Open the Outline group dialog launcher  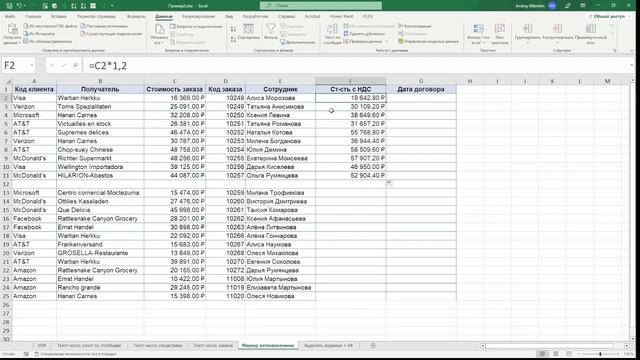click(615, 50)
